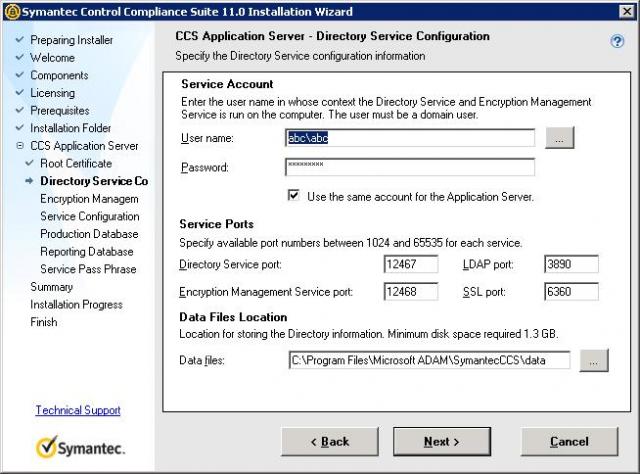The image size is (640, 474).
Task: Open the help question mark icon
Action: (x=617, y=41)
